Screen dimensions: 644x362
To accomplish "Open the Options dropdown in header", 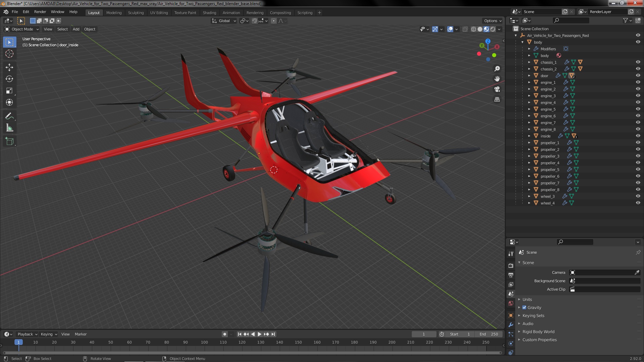I will (x=493, y=21).
